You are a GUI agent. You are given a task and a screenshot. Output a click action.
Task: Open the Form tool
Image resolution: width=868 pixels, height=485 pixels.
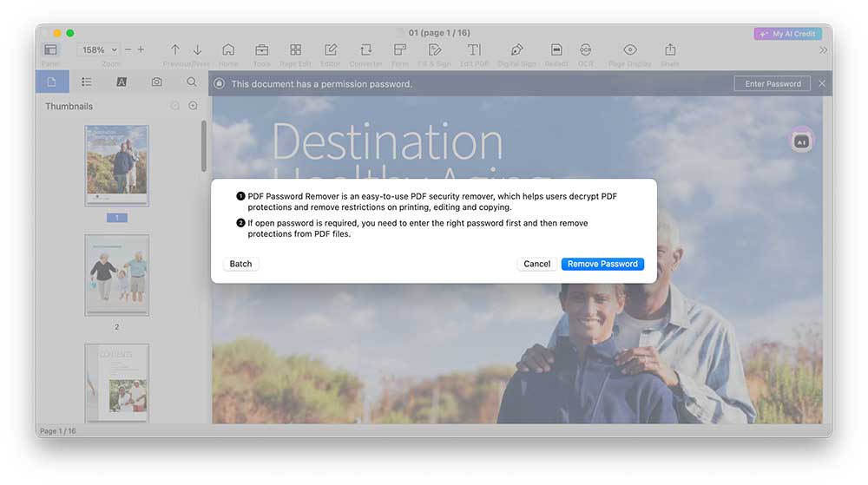[399, 49]
